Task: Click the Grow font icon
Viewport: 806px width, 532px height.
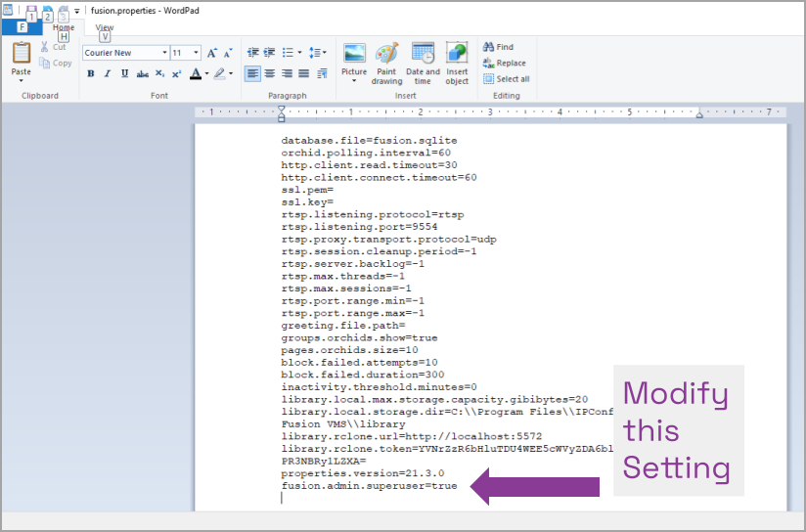Action: coord(212,53)
